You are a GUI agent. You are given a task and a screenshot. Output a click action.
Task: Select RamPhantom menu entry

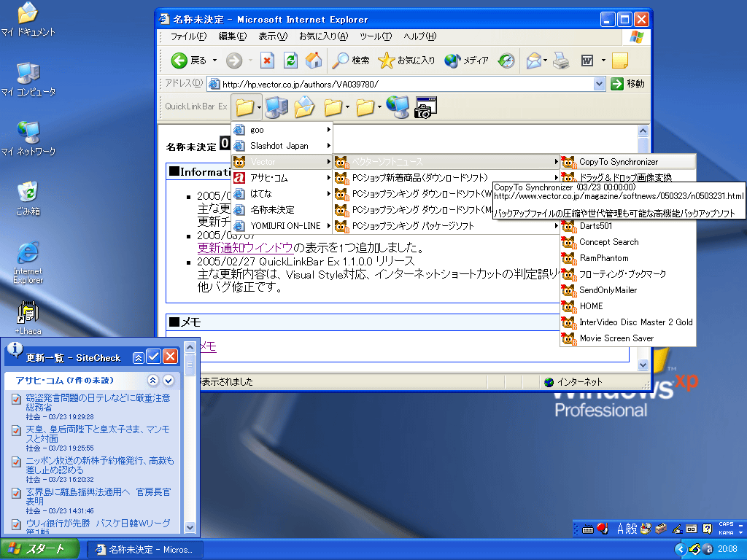pos(628,258)
